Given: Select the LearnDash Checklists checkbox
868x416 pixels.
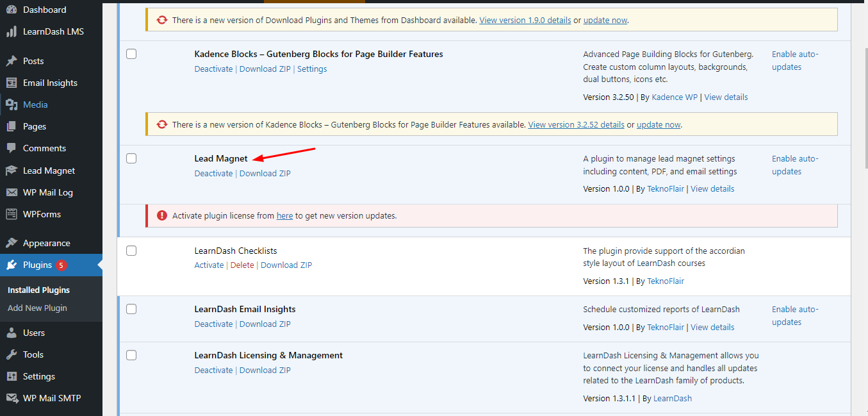Looking at the screenshot, I should (x=131, y=251).
